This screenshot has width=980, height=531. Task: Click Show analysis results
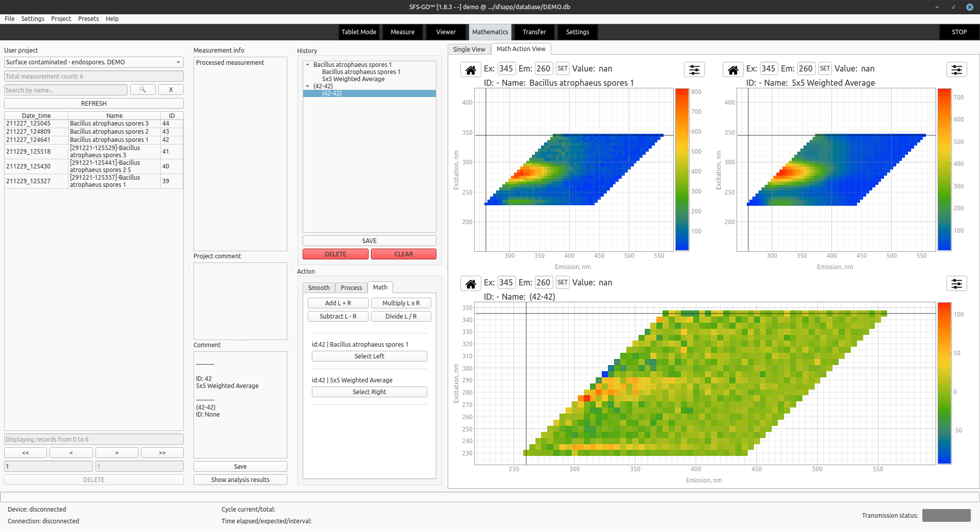pos(240,479)
